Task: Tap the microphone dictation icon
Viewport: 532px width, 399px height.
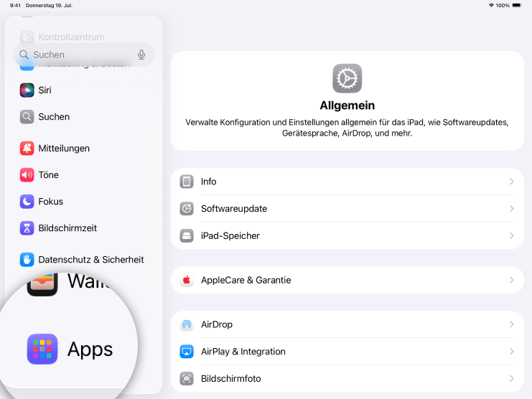Action: [x=141, y=55]
